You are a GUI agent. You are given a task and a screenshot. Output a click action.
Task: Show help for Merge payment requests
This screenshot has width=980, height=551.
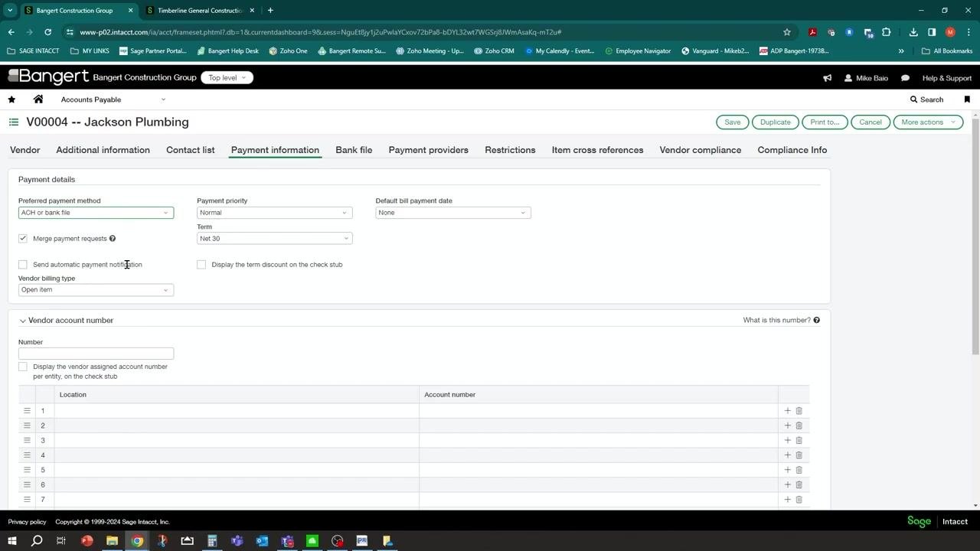(113, 239)
